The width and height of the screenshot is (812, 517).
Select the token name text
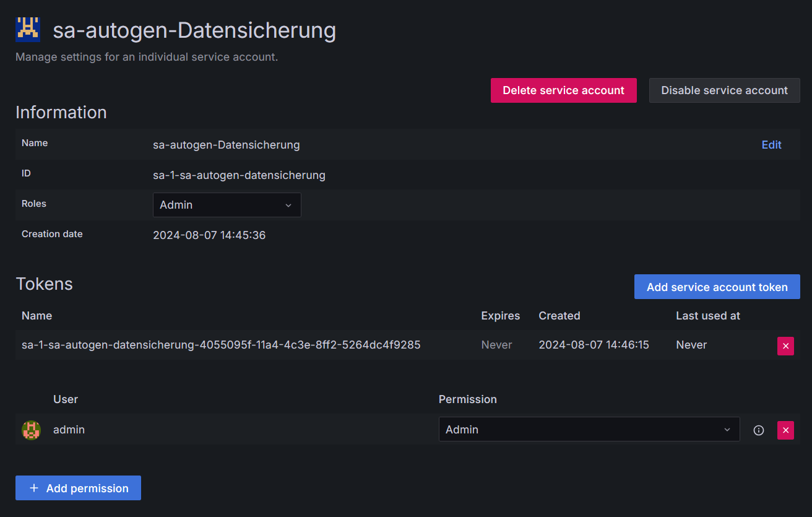click(x=221, y=345)
